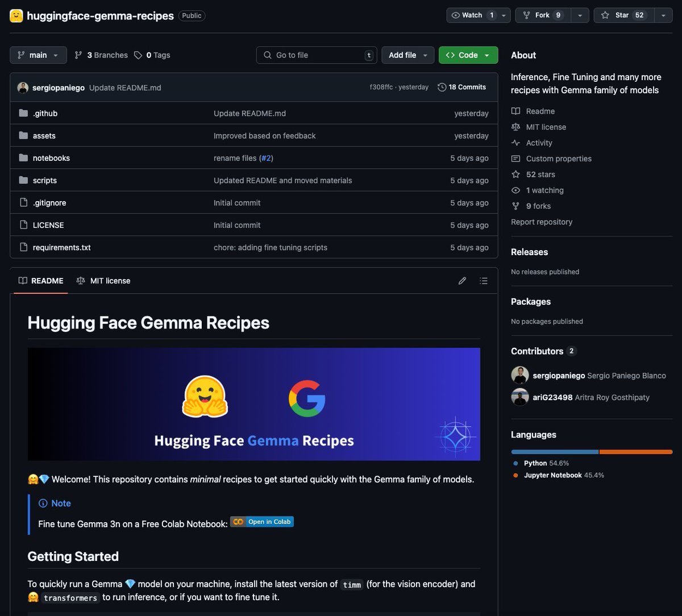Click 'Updated README and moved materials' commit message
Image resolution: width=682 pixels, height=616 pixels.
[283, 180]
